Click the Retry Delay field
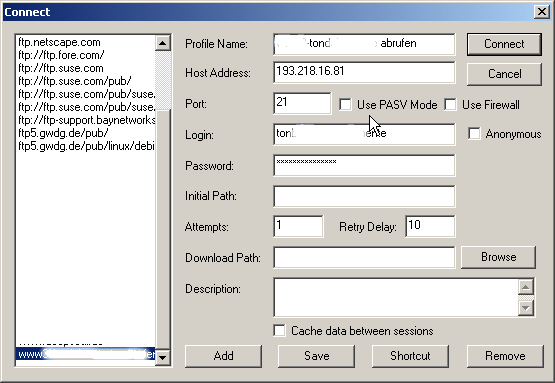The width and height of the screenshot is (555, 383). (x=430, y=226)
